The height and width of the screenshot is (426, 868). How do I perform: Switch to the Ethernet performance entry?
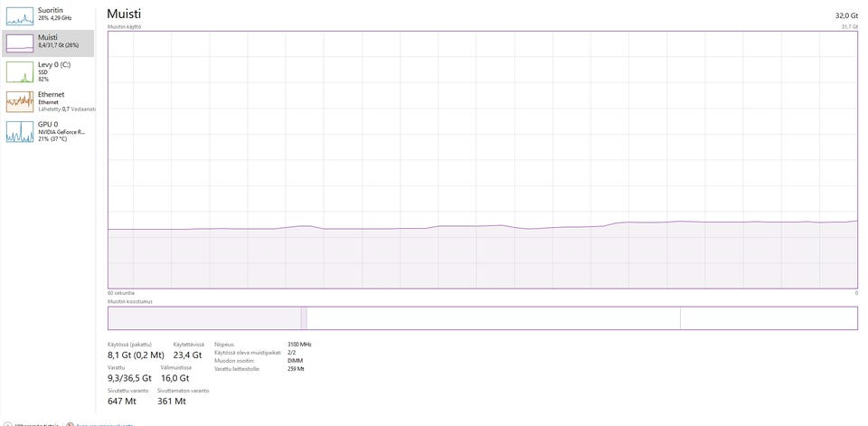pos(48,102)
